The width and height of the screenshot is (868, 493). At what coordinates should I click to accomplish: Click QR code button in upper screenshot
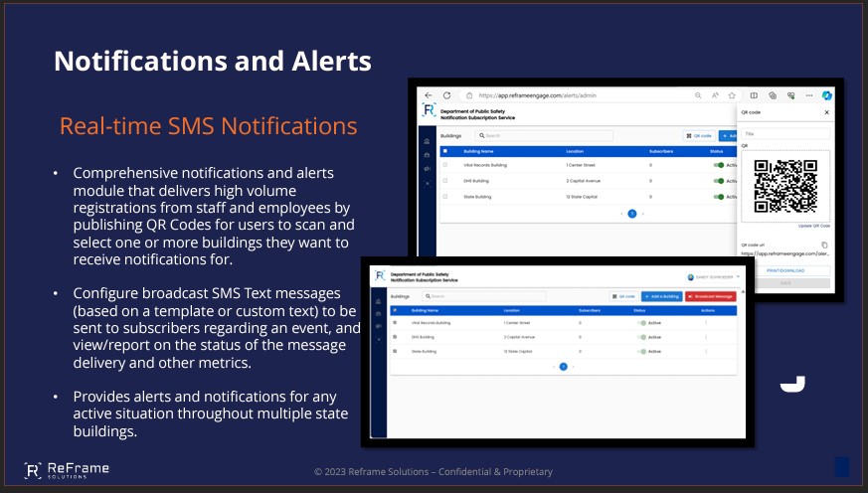[x=699, y=135]
